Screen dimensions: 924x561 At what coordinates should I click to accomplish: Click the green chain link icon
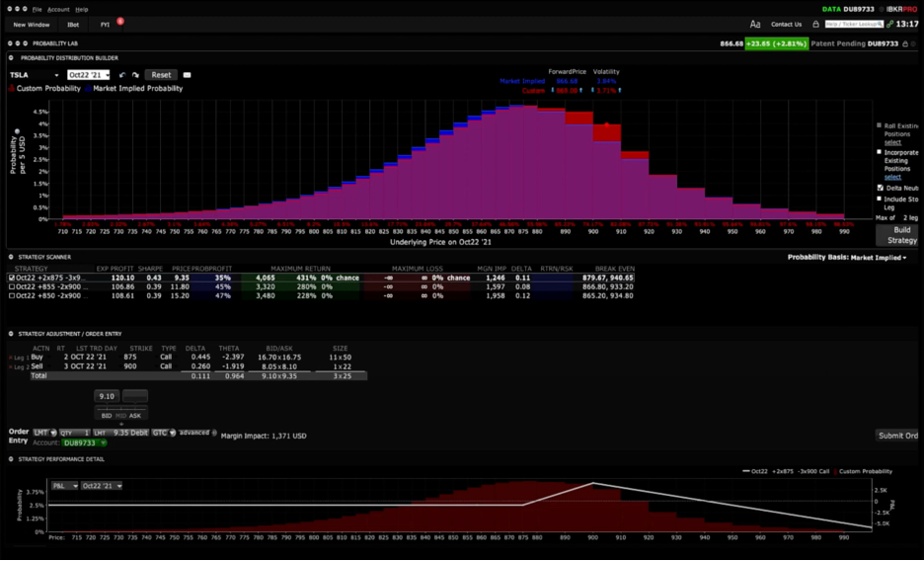point(890,24)
